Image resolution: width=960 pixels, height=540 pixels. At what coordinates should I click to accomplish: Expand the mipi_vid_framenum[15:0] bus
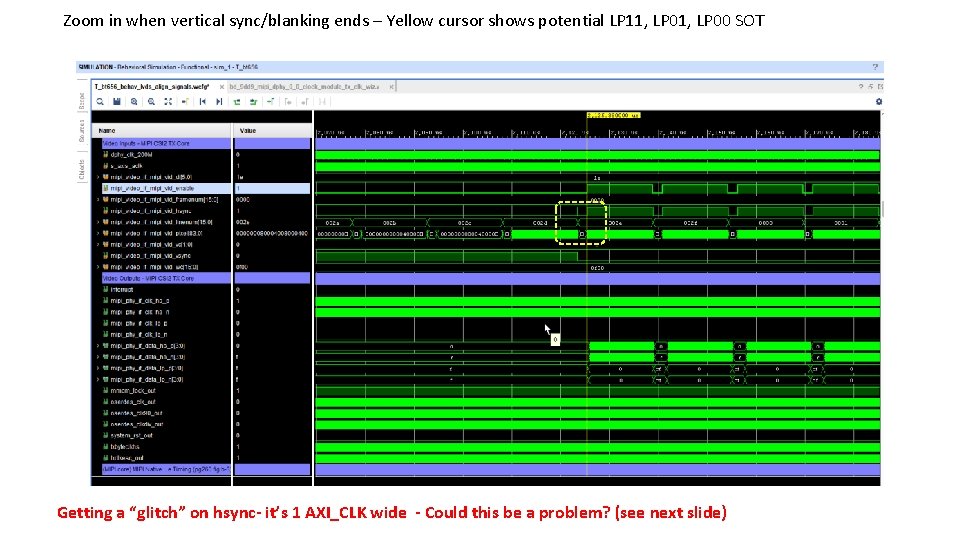click(x=98, y=200)
